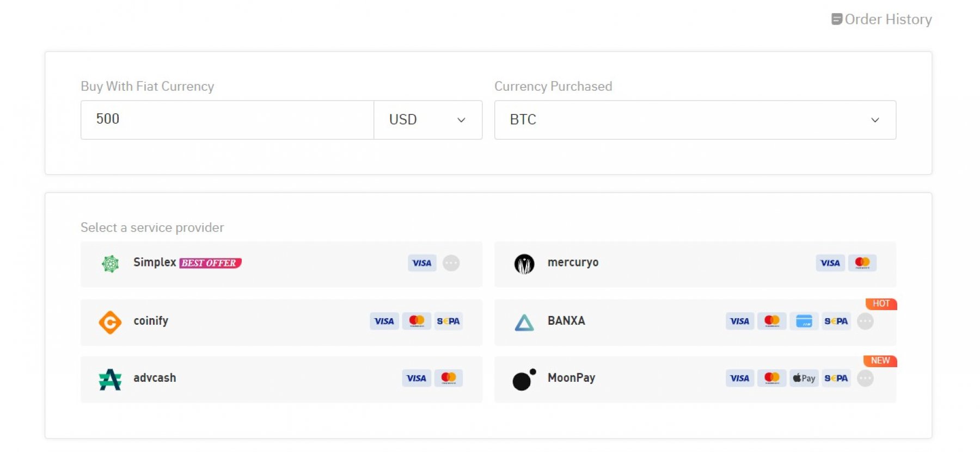The image size is (980, 452).
Task: Click the mercuryo black logo icon
Action: [524, 264]
